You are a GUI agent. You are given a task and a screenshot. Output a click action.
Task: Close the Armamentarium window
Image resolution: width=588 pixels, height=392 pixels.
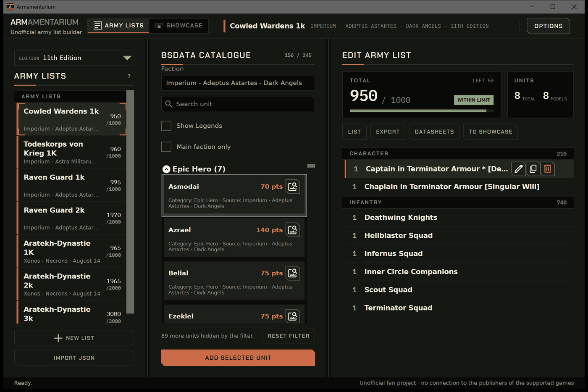[574, 7]
